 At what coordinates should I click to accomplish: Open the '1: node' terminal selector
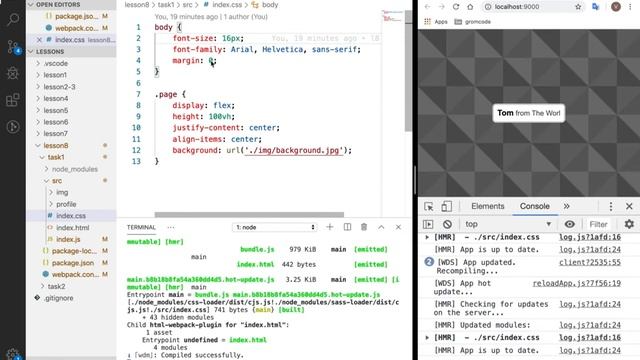(x=275, y=227)
